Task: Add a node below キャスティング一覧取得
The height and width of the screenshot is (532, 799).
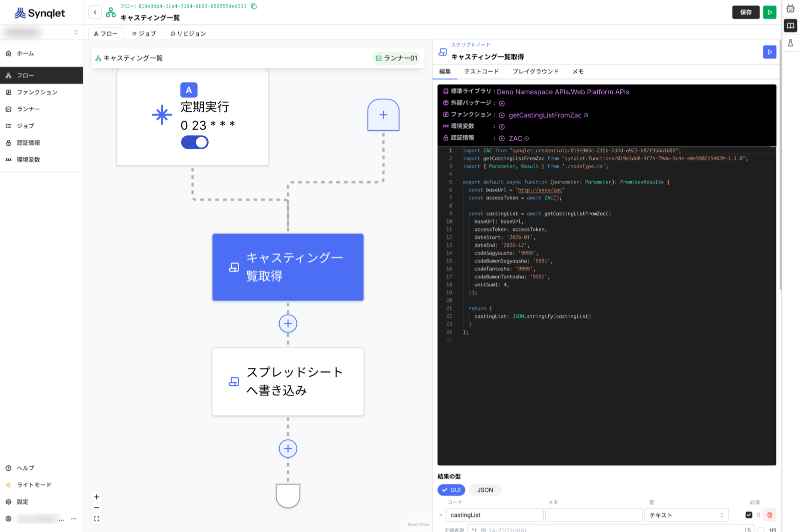Action: 288,323
